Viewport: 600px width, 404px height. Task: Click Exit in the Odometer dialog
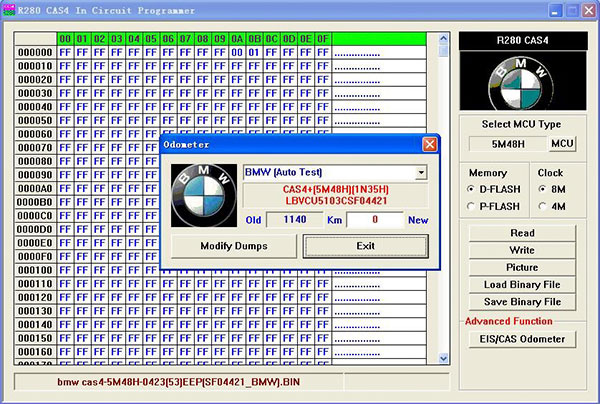pyautogui.click(x=365, y=246)
